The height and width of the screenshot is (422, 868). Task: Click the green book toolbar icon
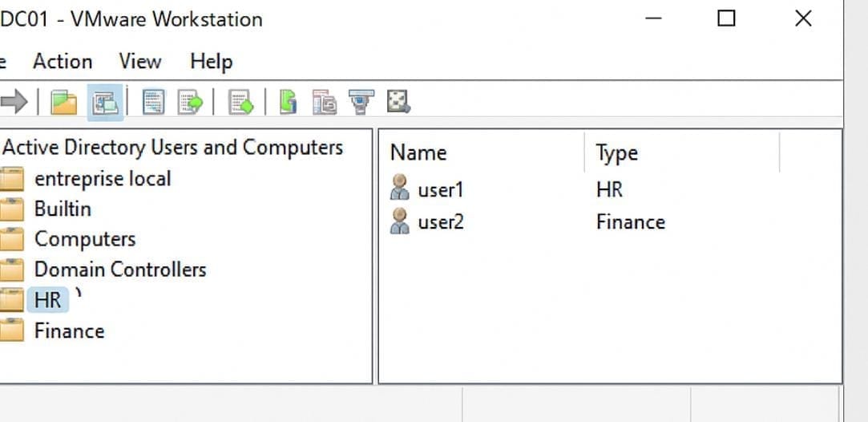coord(288,102)
